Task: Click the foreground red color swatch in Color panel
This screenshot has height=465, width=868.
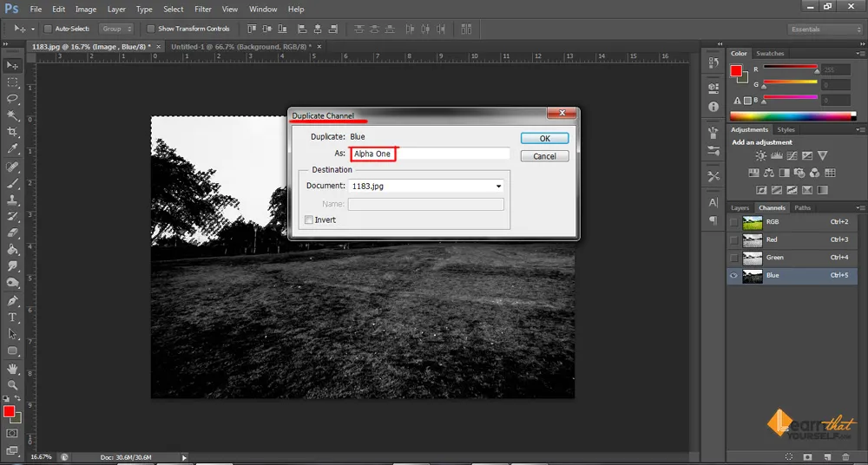Action: coord(736,69)
